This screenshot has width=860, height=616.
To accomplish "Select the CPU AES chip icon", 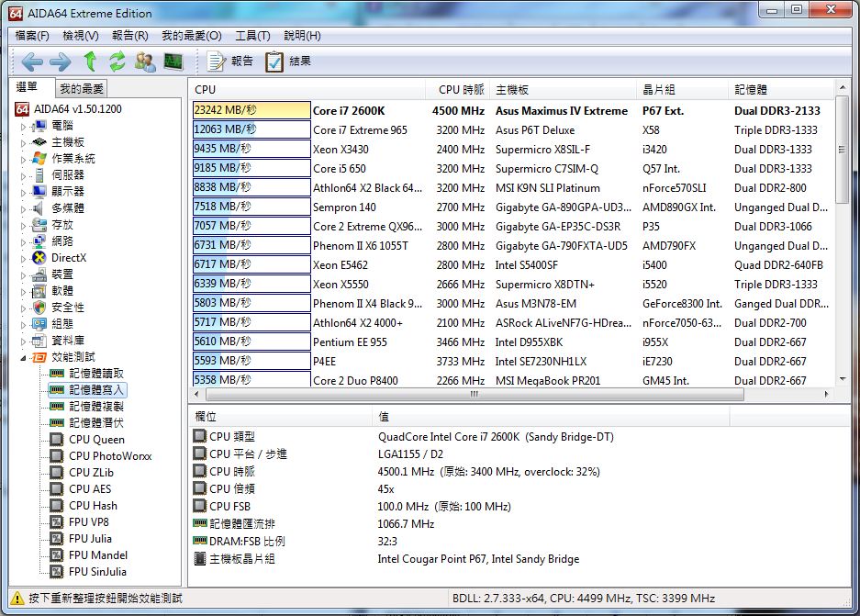I will tap(57, 488).
